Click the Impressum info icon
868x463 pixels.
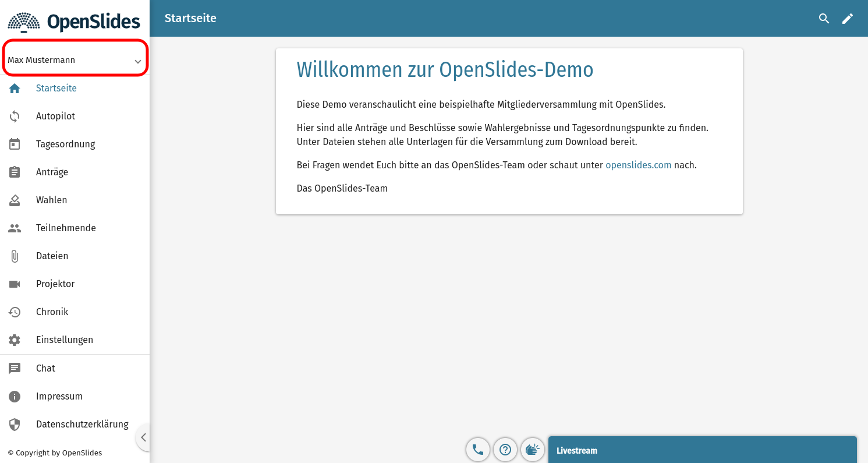point(15,397)
